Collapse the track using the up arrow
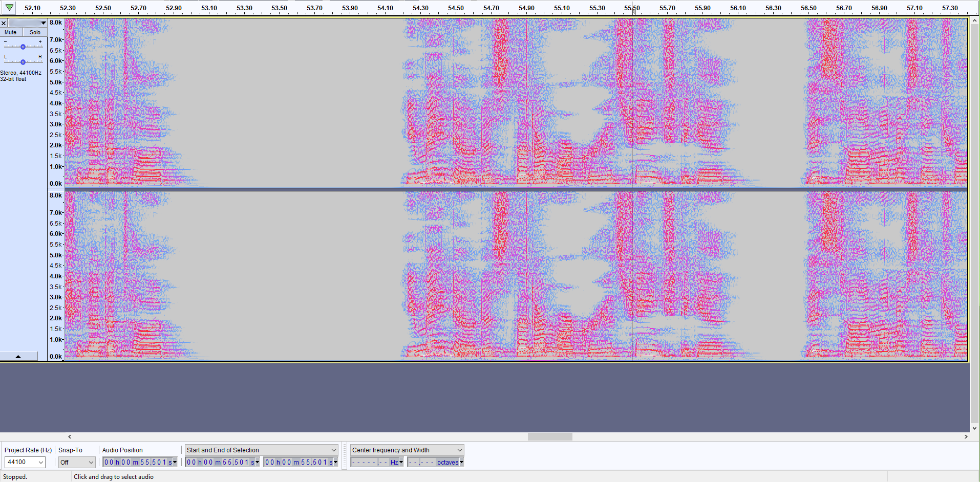This screenshot has height=482, width=980. pos(19,356)
